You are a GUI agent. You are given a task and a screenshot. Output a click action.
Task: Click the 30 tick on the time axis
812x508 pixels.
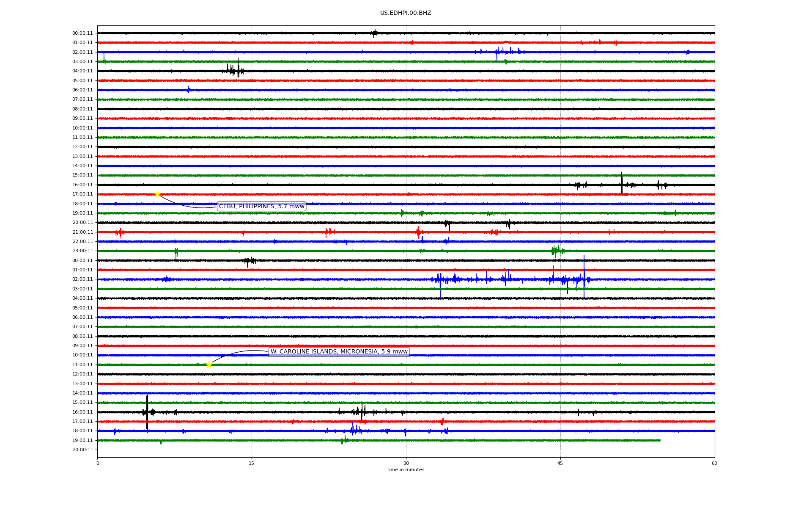[406, 463]
